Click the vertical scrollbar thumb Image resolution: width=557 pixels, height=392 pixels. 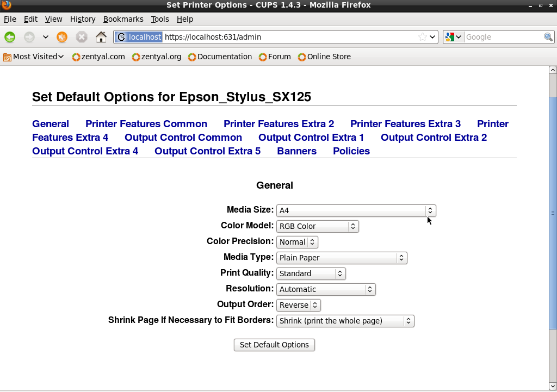click(553, 213)
